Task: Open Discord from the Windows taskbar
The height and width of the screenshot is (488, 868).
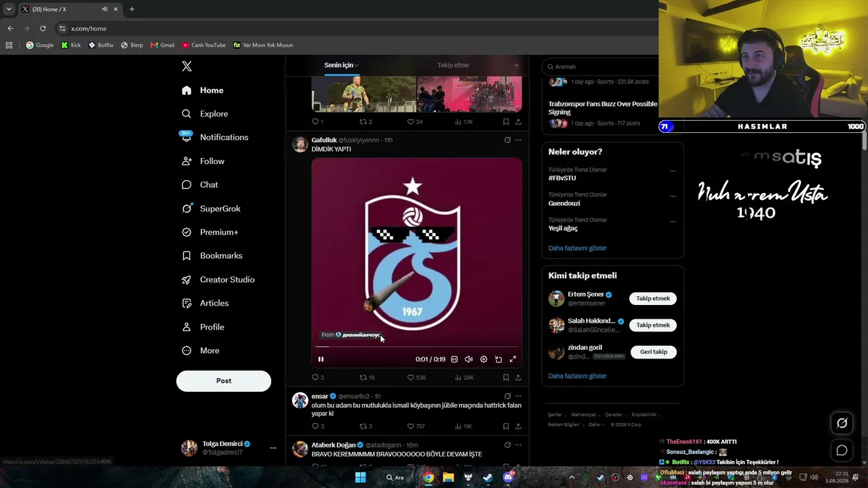Action: tap(508, 477)
